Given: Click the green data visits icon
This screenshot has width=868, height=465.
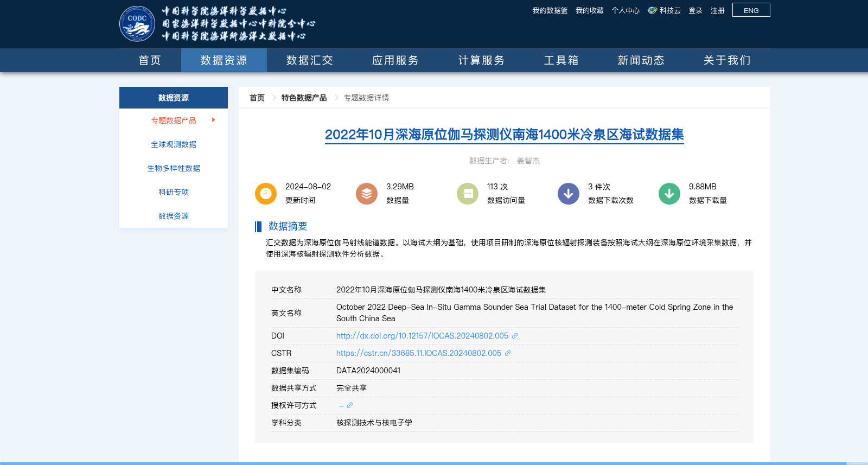Looking at the screenshot, I should click(x=468, y=194).
